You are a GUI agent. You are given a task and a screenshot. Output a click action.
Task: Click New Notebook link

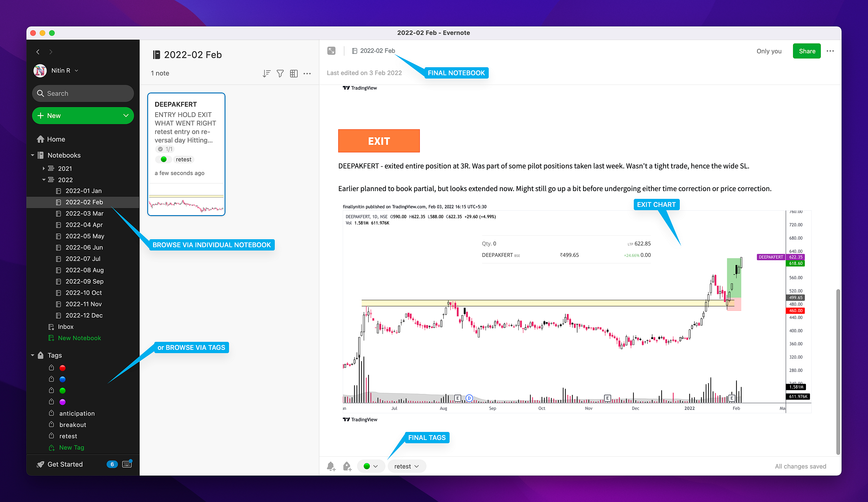click(x=79, y=338)
